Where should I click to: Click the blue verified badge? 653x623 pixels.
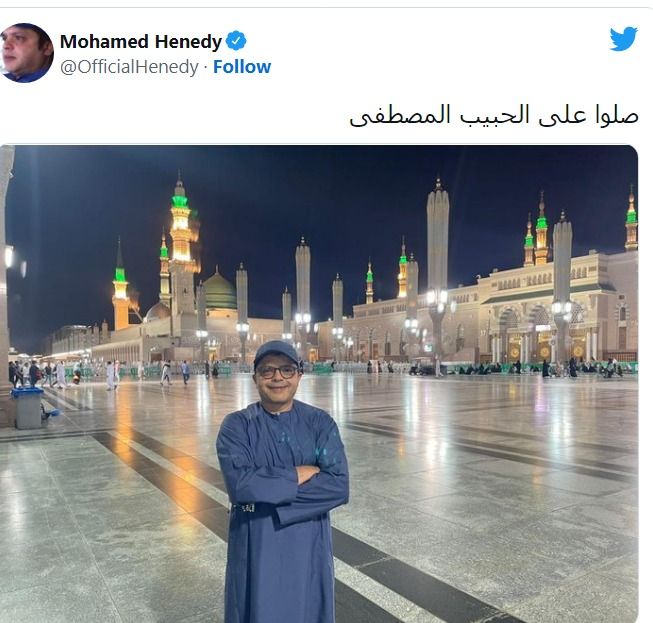(236, 41)
